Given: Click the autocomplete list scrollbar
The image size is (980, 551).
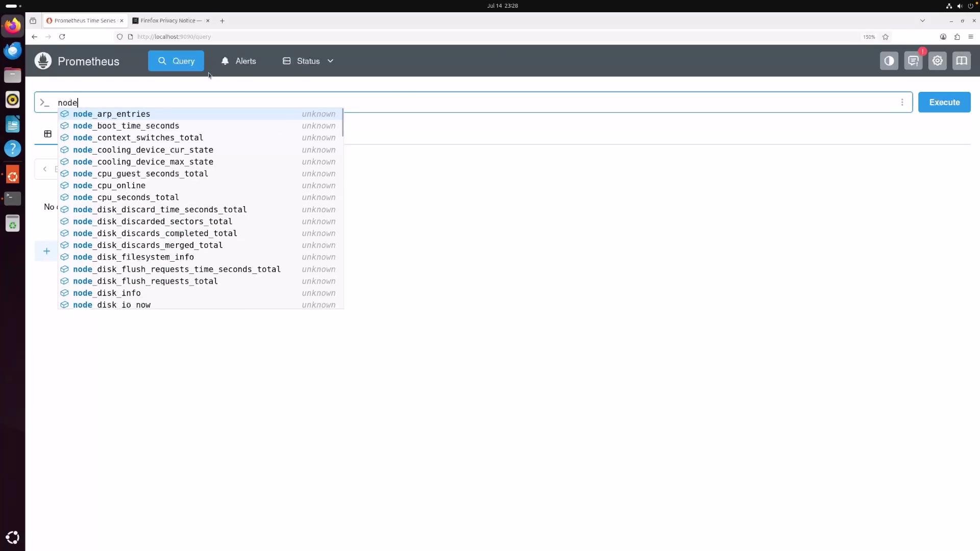Looking at the screenshot, I should pyautogui.click(x=342, y=122).
